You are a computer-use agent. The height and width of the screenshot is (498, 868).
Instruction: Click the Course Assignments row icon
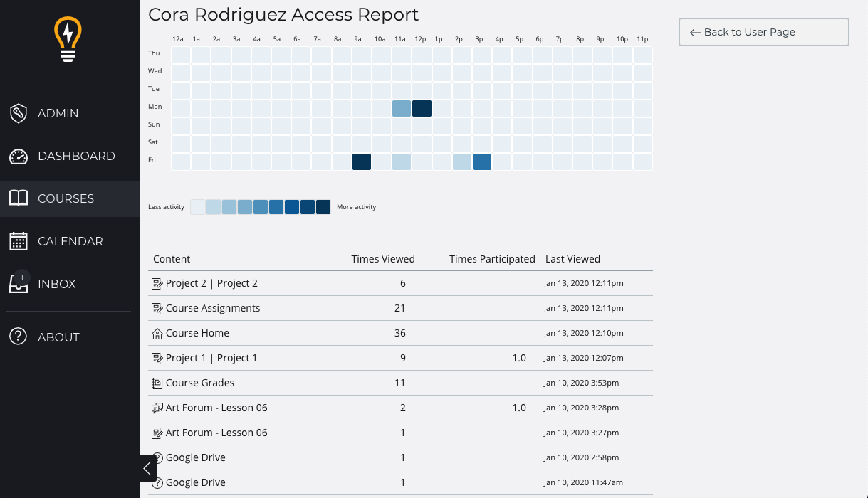click(157, 308)
